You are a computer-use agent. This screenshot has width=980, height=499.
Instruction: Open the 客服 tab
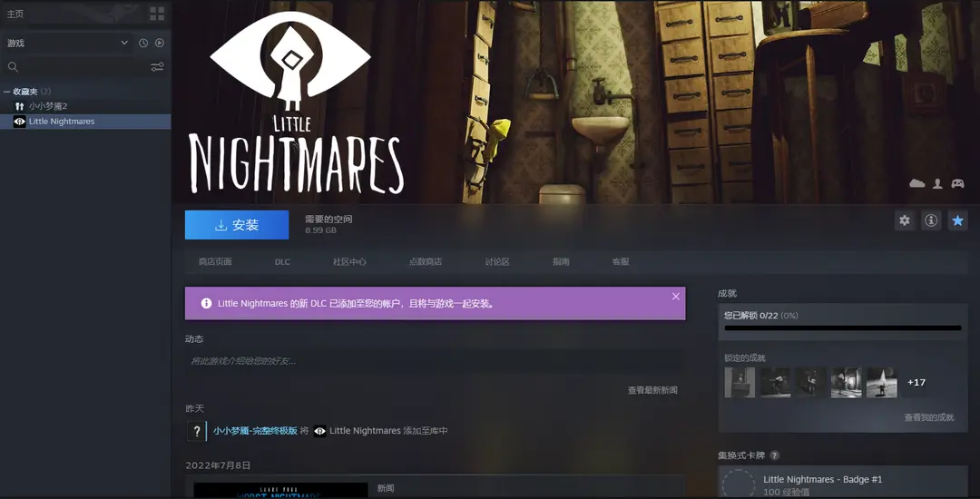621,261
